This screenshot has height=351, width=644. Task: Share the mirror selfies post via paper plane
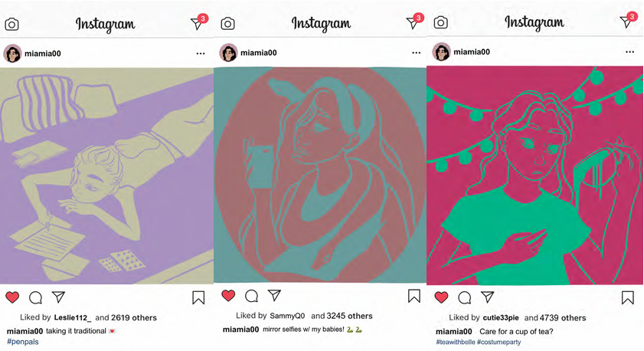point(274,295)
